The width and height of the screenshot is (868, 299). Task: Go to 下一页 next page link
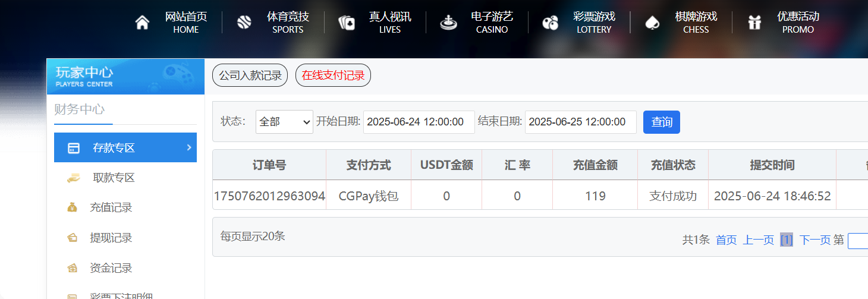[814, 240]
